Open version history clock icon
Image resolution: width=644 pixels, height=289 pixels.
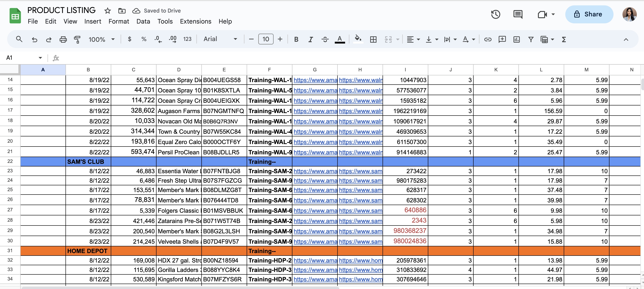click(x=495, y=14)
